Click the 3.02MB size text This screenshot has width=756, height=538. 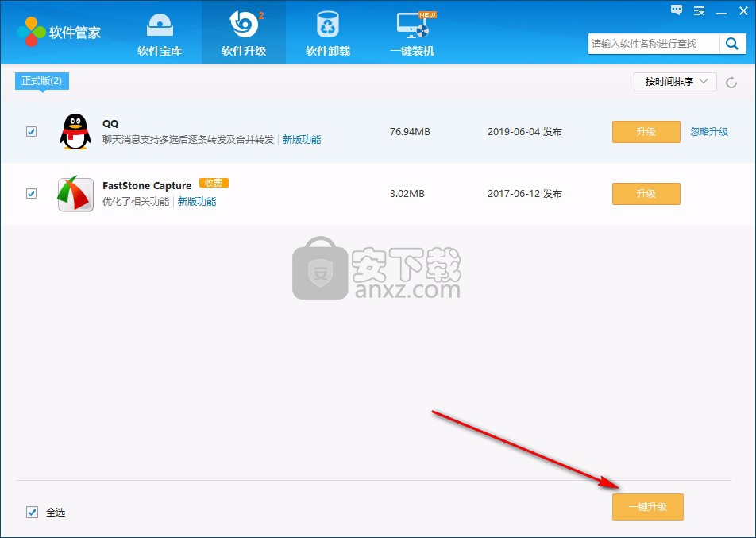[x=407, y=193]
